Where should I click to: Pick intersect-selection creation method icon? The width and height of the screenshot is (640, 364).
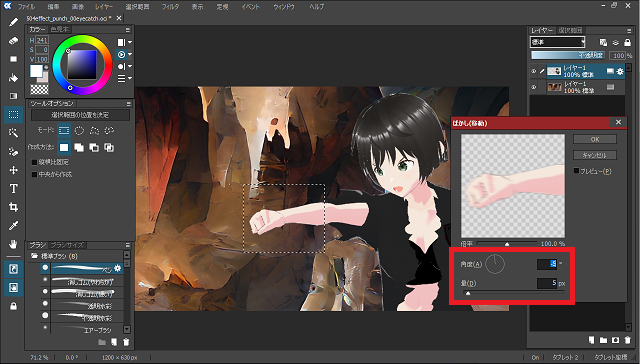pyautogui.click(x=109, y=147)
